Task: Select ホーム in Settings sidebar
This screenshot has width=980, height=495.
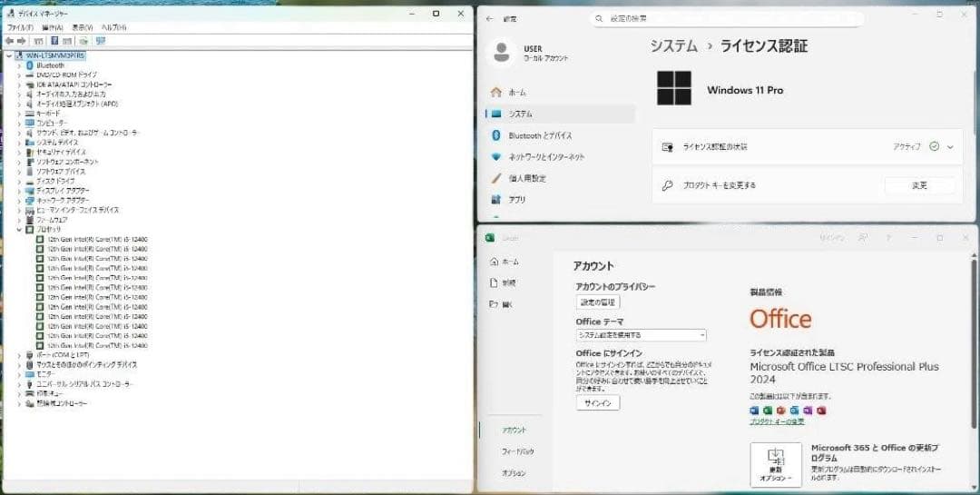Action: click(x=560, y=92)
